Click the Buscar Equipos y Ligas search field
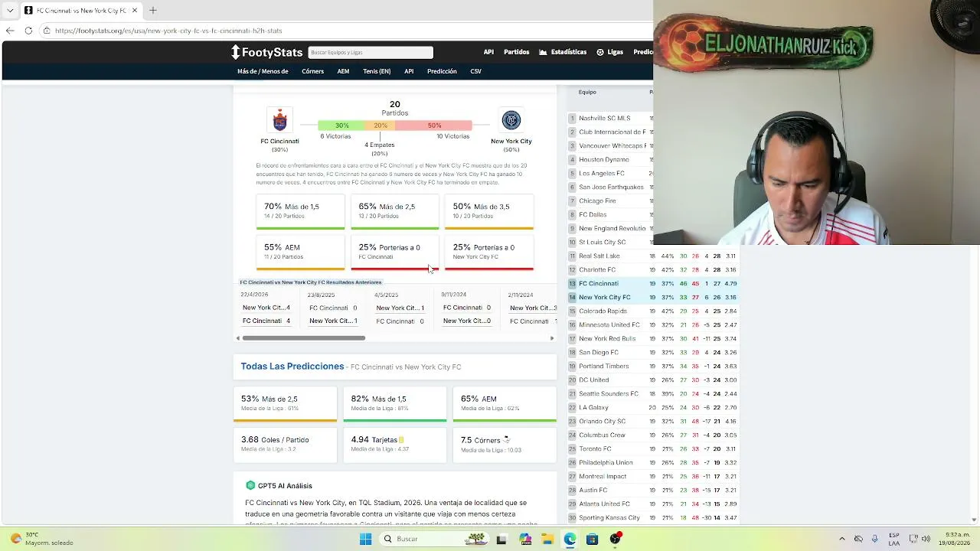The height and width of the screenshot is (551, 980). coord(371,52)
